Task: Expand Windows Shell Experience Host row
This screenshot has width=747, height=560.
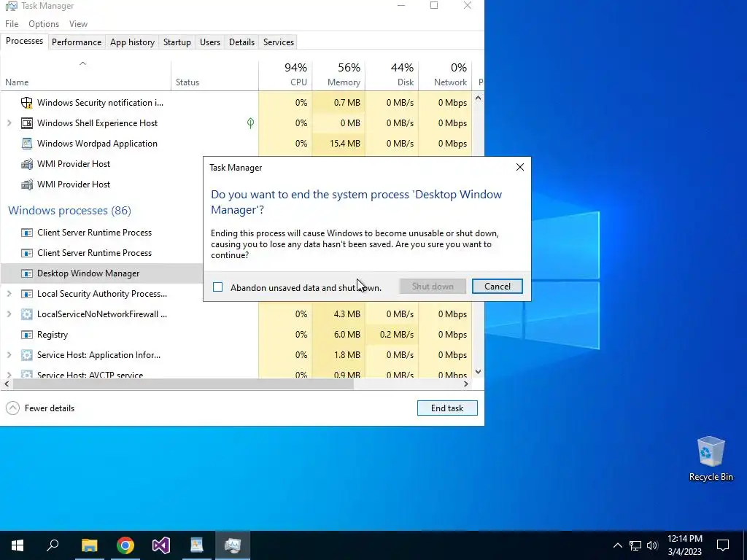Action: pos(9,123)
